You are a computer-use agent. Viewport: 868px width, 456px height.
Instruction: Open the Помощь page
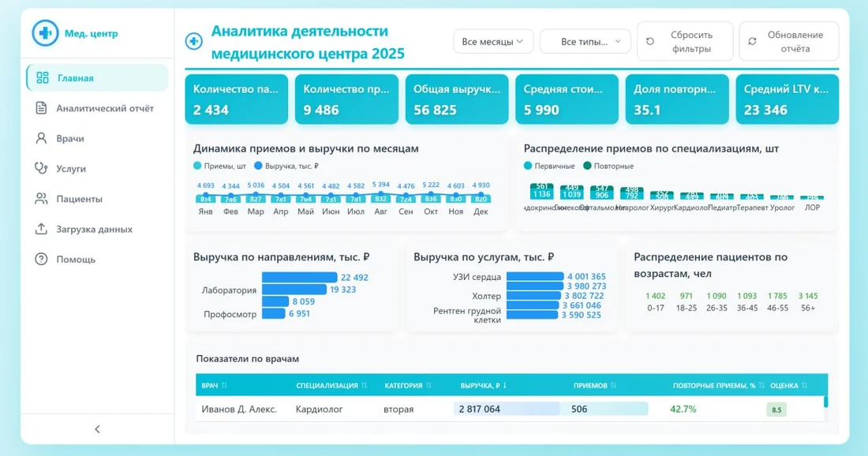(x=97, y=259)
